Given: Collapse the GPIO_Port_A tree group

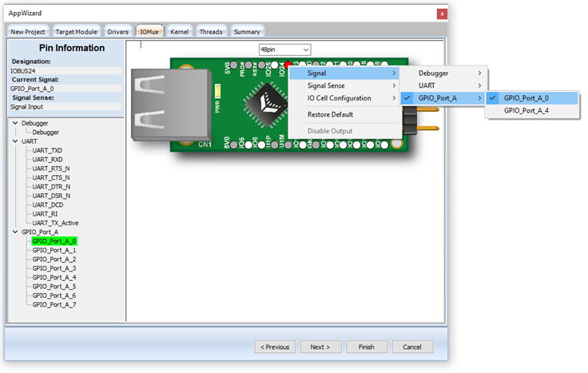Looking at the screenshot, I should [15, 232].
